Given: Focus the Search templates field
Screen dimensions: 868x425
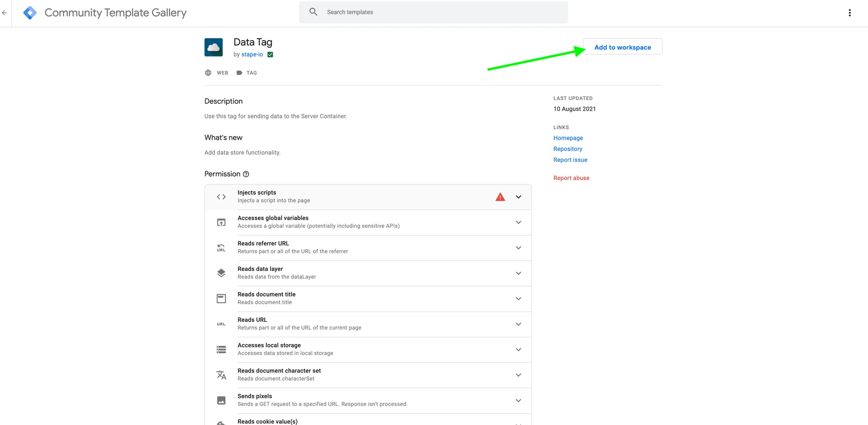Looking at the screenshot, I should 433,12.
